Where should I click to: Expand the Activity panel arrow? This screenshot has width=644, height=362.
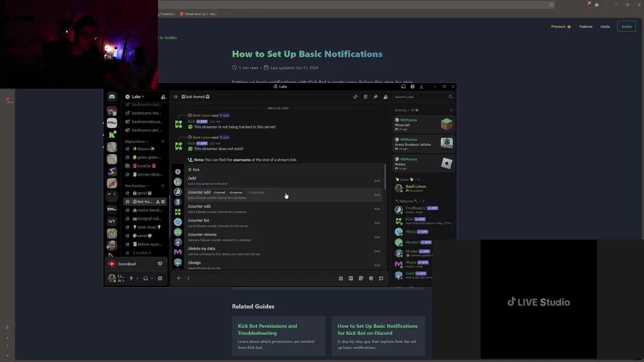451,110
